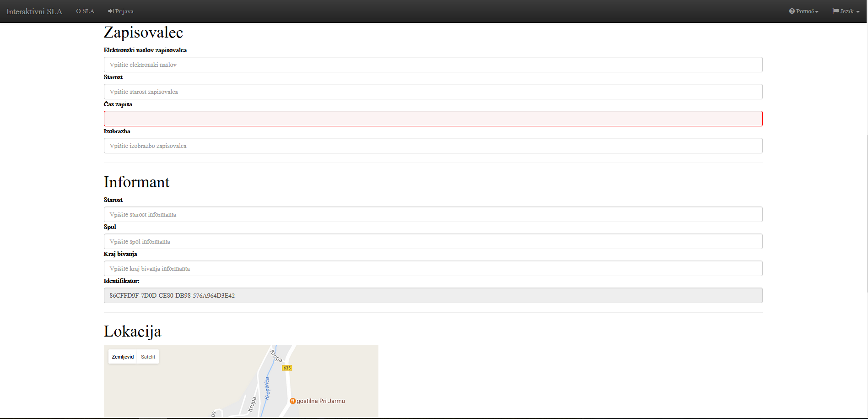The image size is (868, 419).
Task: Select the Zemljevid map type
Action: point(123,357)
